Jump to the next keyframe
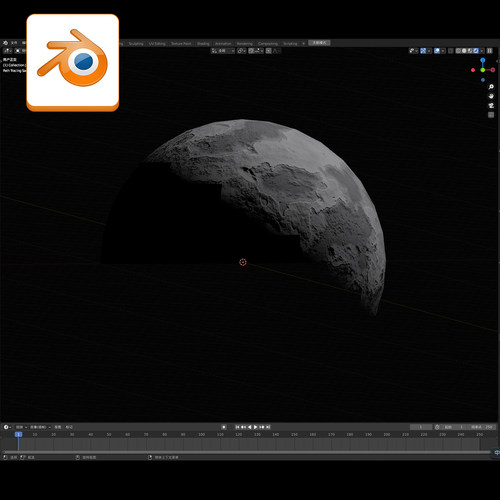This screenshot has width=500, height=500. click(262, 427)
